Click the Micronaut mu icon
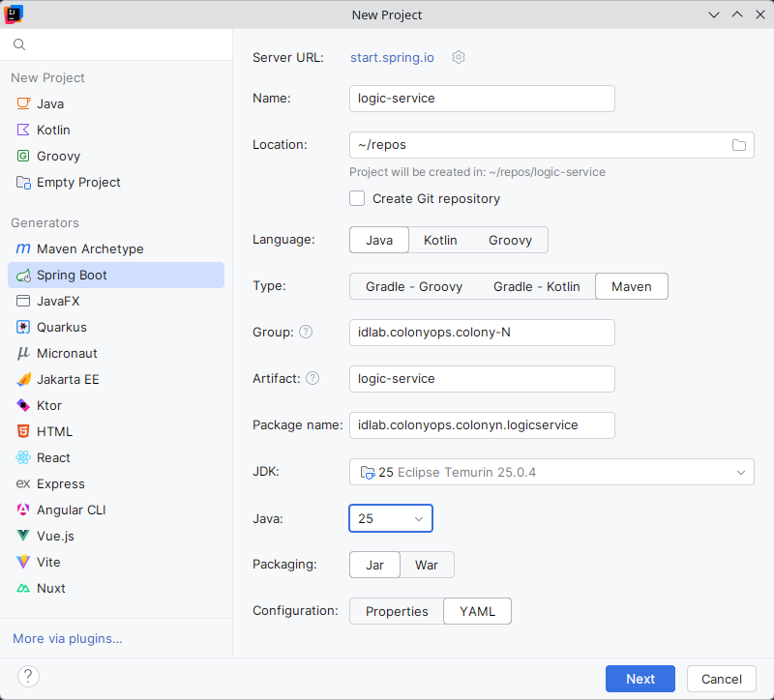This screenshot has width=774, height=700. click(x=23, y=353)
